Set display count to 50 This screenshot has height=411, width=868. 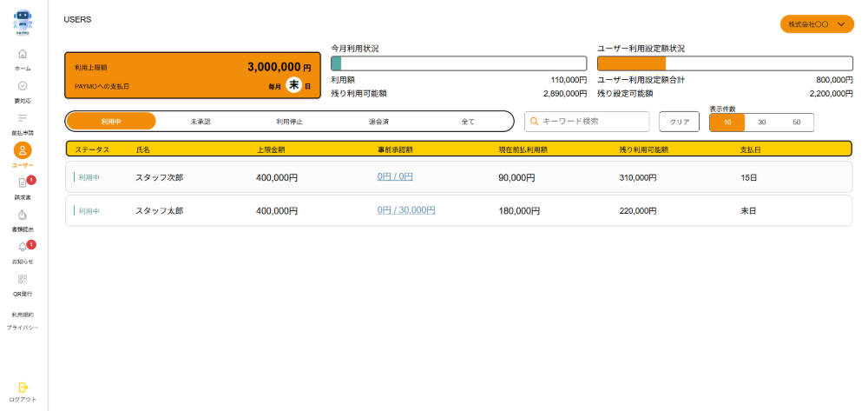(796, 122)
